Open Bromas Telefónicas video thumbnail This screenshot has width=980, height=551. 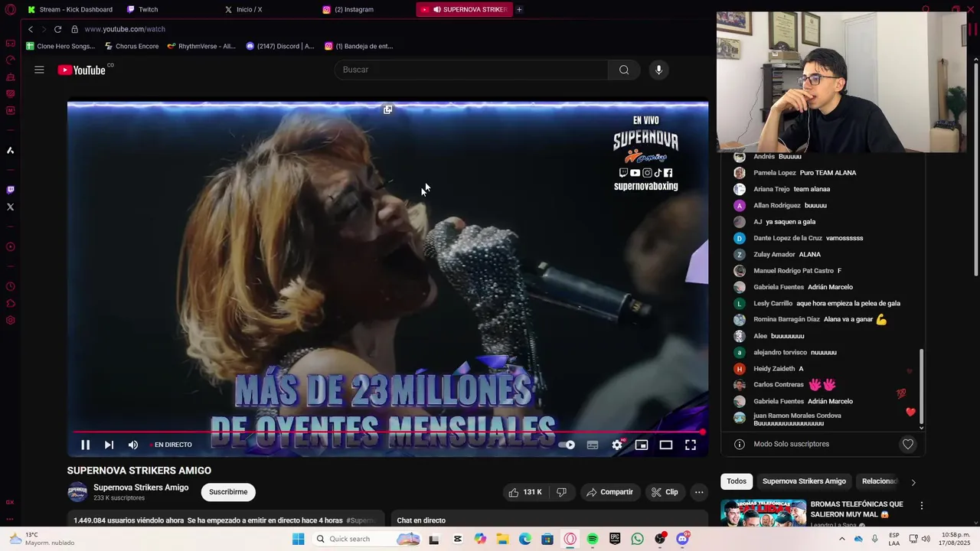pos(763,513)
